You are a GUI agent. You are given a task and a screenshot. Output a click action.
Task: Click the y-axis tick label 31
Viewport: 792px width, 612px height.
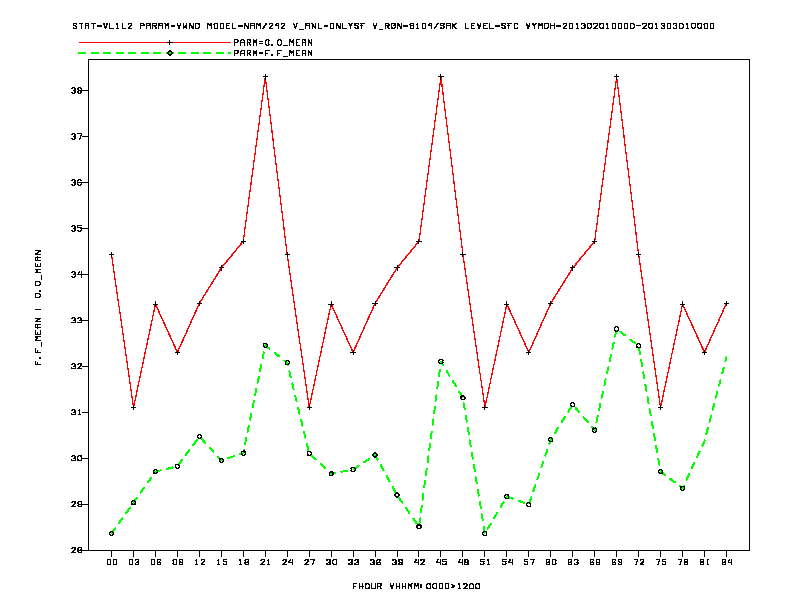tap(76, 412)
